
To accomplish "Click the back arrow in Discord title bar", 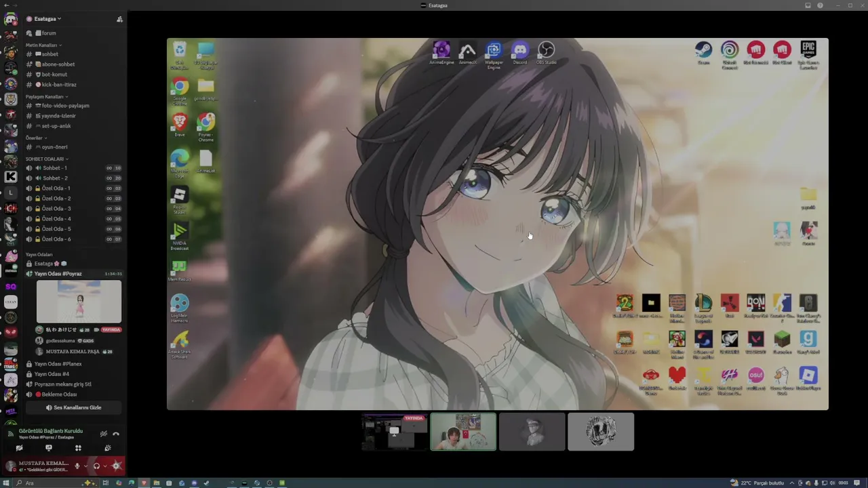I will click(x=6, y=5).
